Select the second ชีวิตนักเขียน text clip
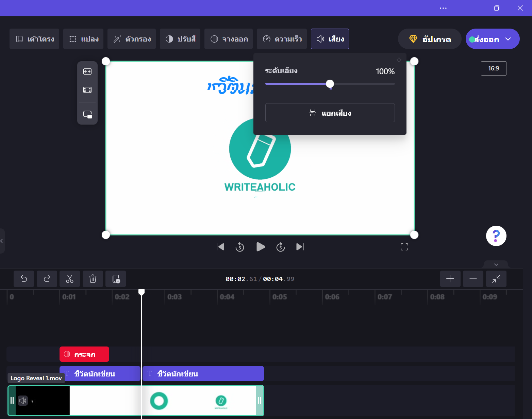This screenshot has height=419, width=532. click(203, 374)
